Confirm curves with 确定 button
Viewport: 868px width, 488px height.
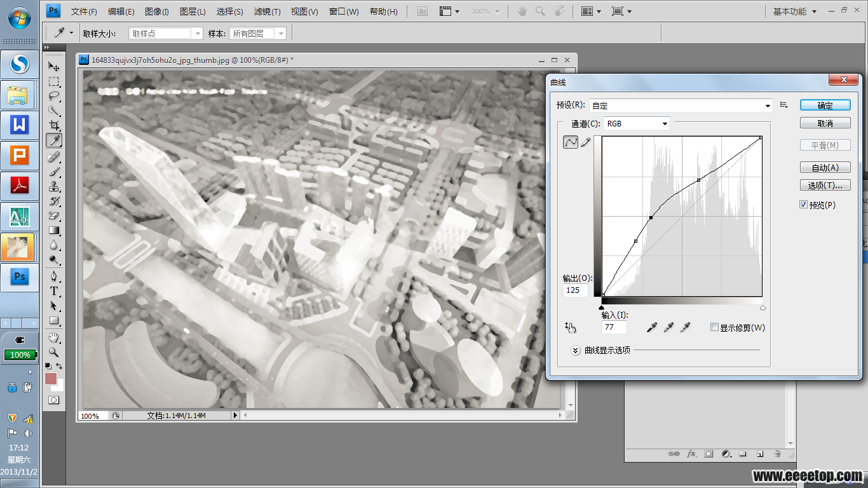[825, 105]
